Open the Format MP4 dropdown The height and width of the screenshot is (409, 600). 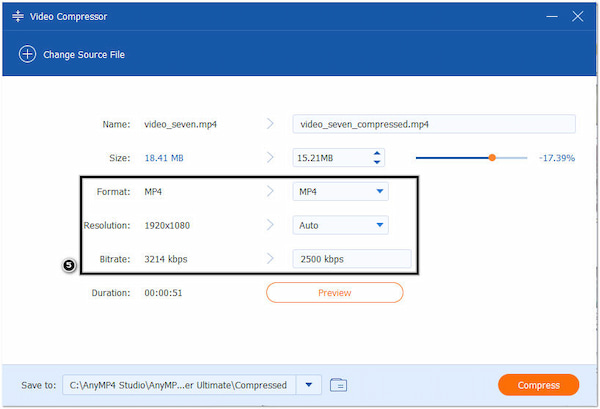tap(340, 191)
